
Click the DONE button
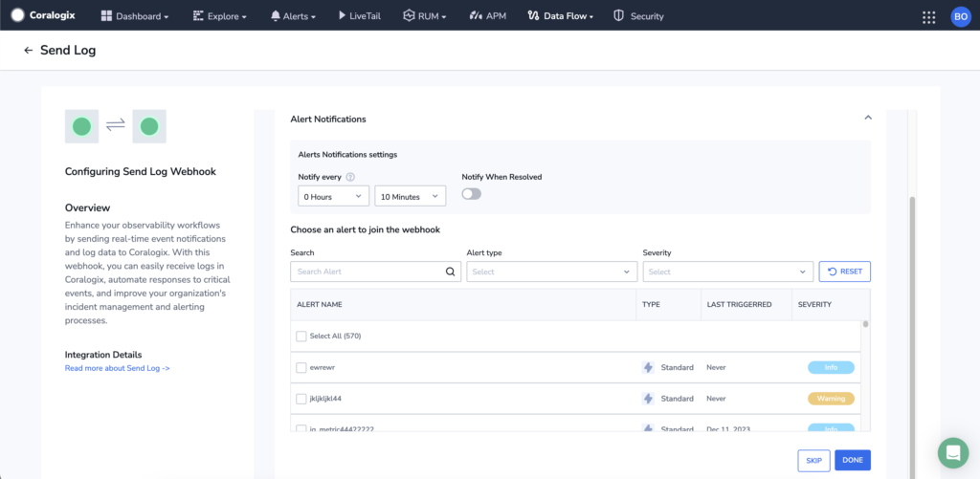click(x=853, y=460)
